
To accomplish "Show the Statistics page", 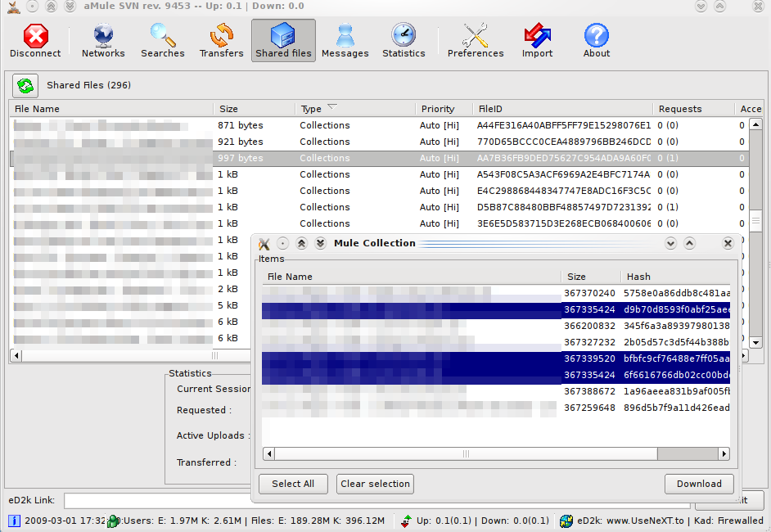I will [x=404, y=41].
